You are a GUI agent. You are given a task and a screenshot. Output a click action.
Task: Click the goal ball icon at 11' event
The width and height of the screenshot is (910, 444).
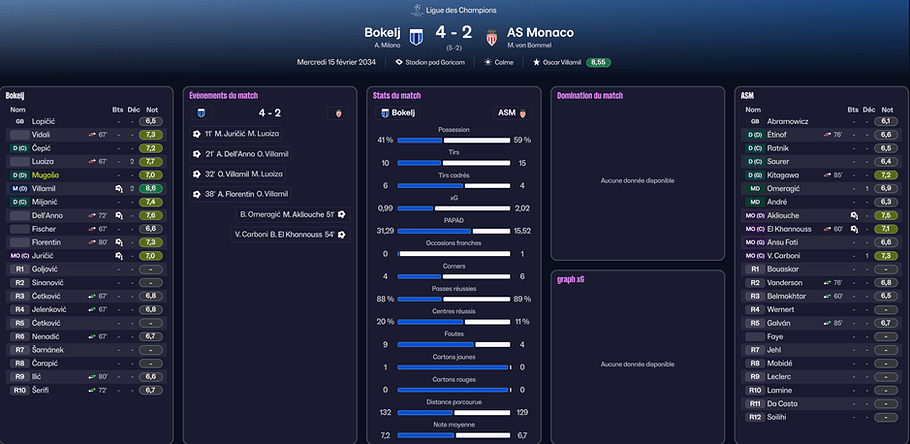click(197, 134)
